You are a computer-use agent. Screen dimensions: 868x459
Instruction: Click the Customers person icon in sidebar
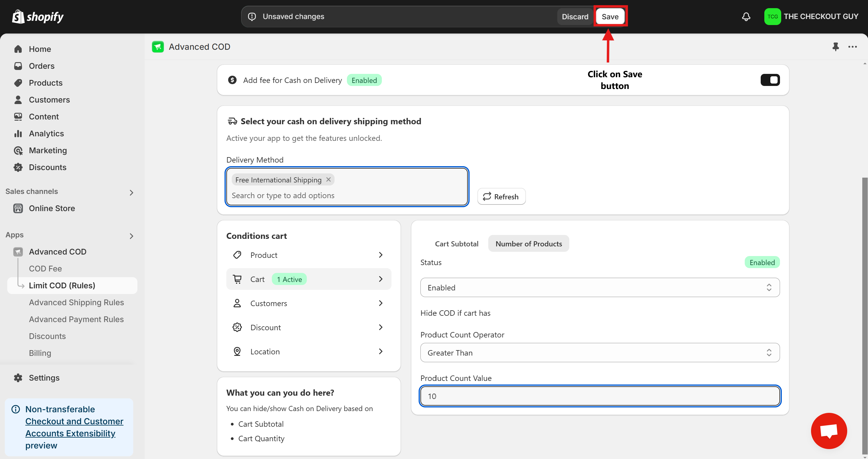[x=18, y=100]
